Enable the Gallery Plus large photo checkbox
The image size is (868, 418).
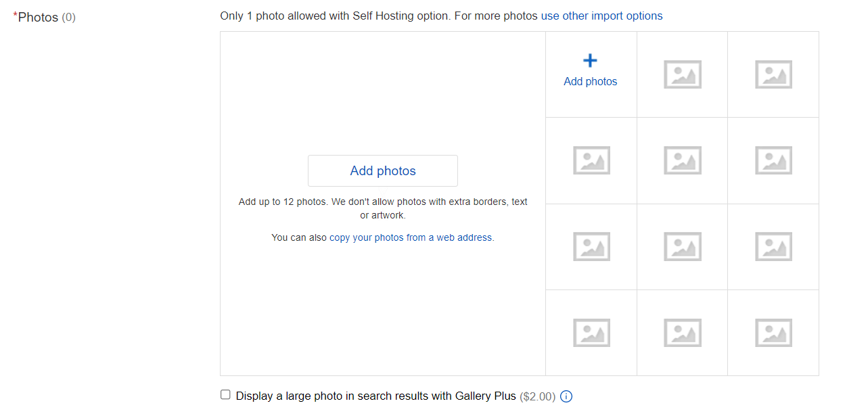226,395
